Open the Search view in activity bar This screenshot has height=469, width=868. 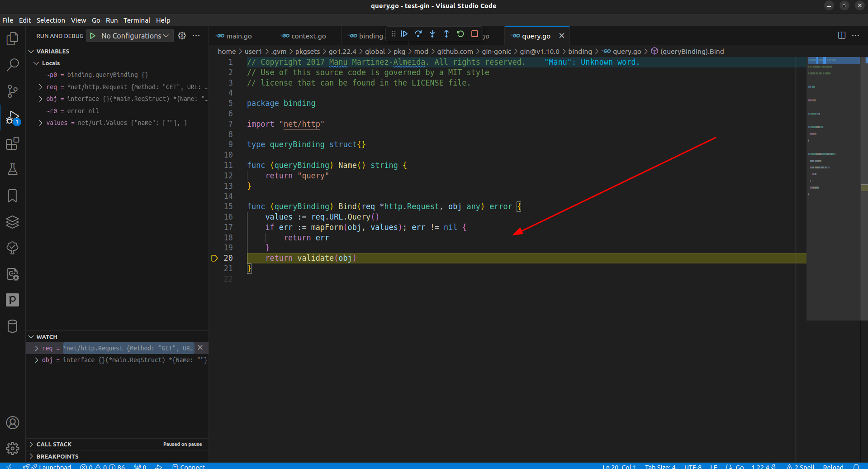click(x=13, y=65)
